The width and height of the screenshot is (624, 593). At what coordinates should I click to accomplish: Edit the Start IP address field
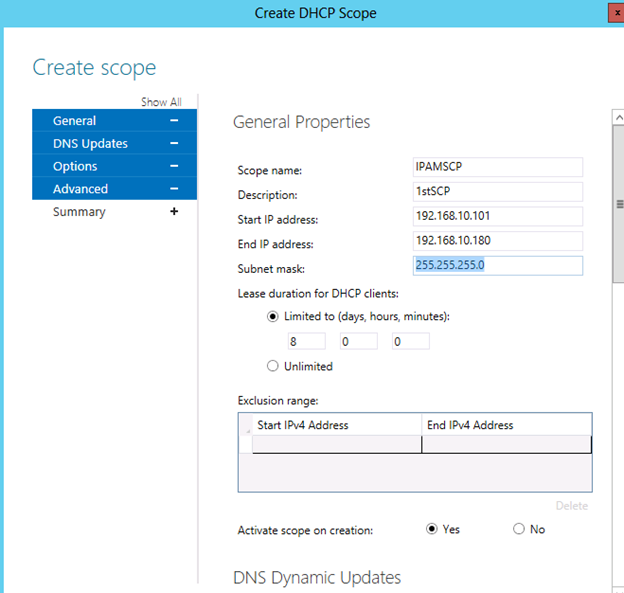[x=498, y=216]
